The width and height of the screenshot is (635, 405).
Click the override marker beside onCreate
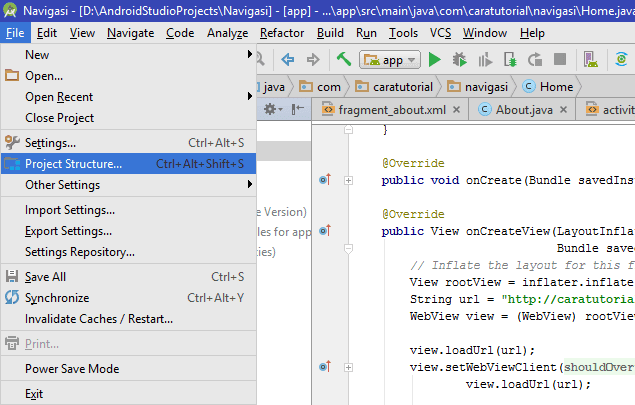(x=325, y=179)
